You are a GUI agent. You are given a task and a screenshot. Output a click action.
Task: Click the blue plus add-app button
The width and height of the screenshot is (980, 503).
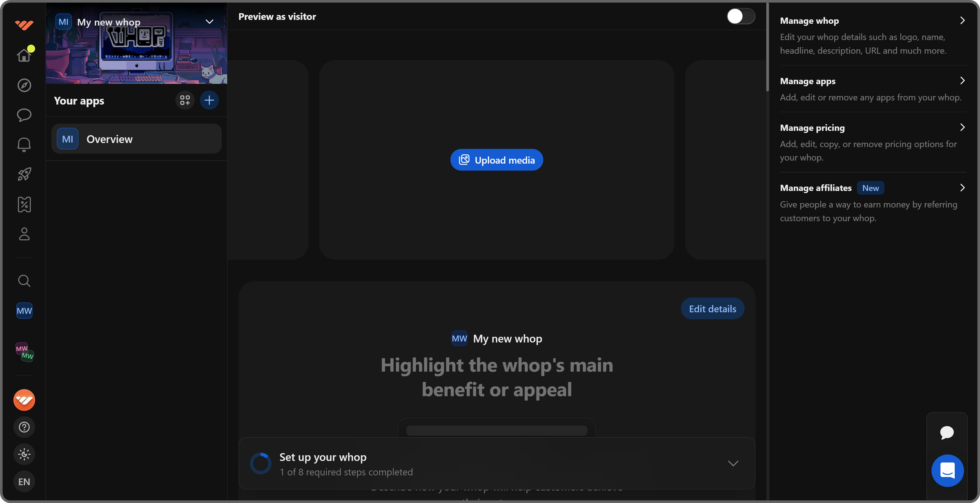[209, 100]
